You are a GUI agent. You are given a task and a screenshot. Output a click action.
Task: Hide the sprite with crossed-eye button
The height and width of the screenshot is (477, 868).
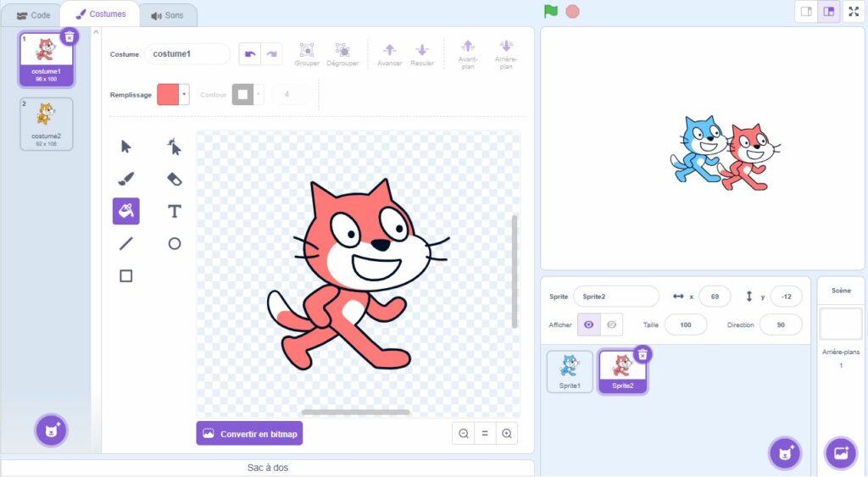pos(611,324)
